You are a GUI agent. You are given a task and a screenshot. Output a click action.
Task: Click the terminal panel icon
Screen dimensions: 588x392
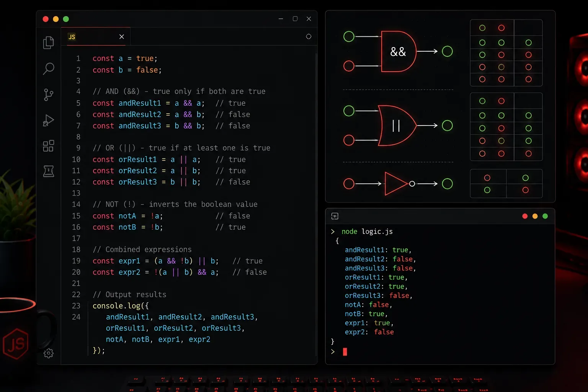pyautogui.click(x=335, y=216)
